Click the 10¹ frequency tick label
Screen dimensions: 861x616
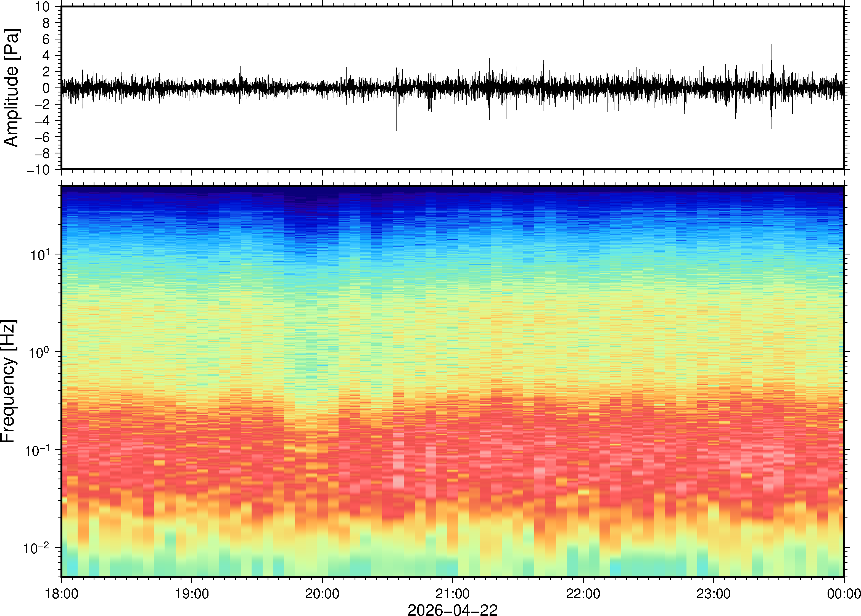click(x=40, y=254)
